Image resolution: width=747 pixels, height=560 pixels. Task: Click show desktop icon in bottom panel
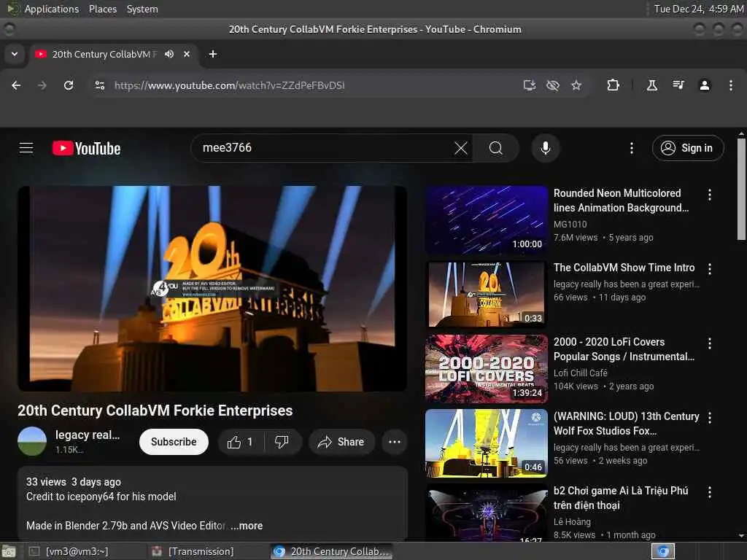pyautogui.click(x=9, y=551)
